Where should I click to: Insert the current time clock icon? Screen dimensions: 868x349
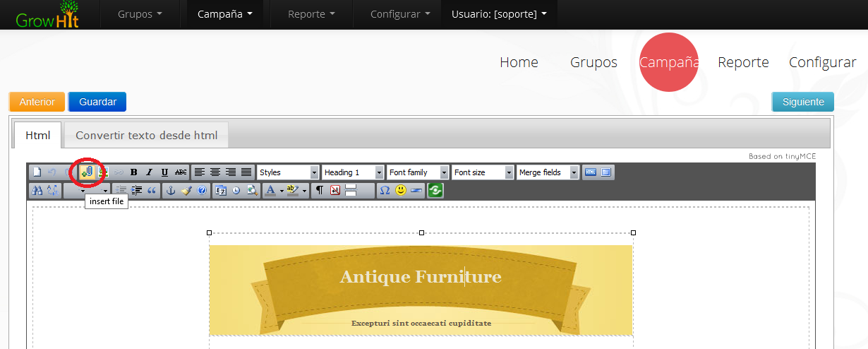pyautogui.click(x=236, y=191)
